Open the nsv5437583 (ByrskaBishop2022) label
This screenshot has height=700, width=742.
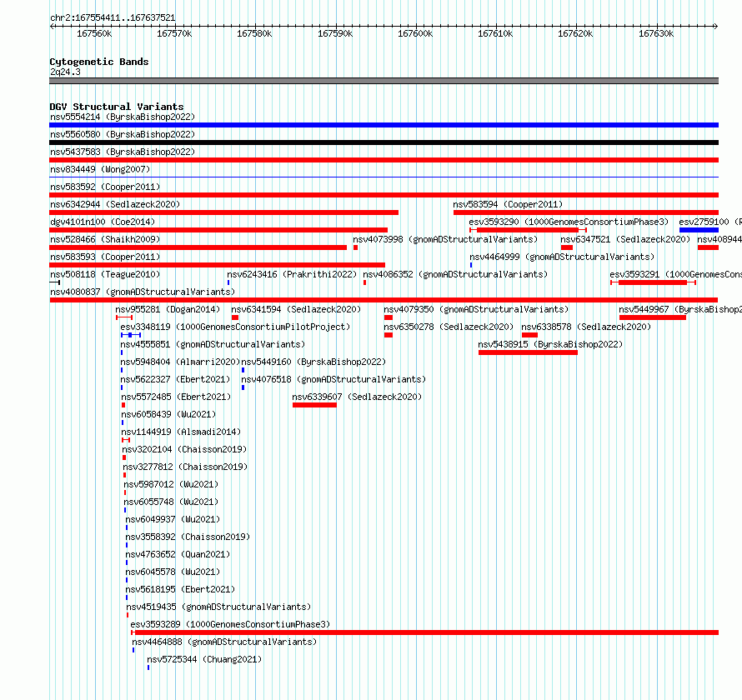(123, 152)
